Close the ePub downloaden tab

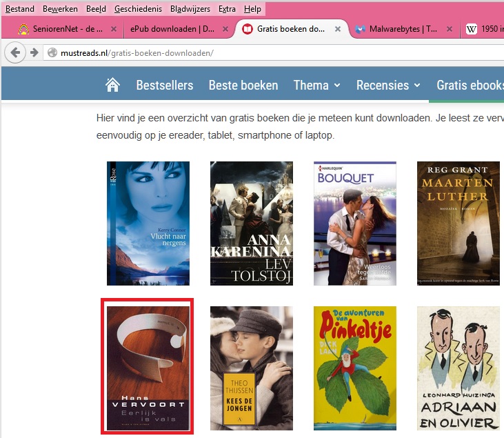[225, 30]
